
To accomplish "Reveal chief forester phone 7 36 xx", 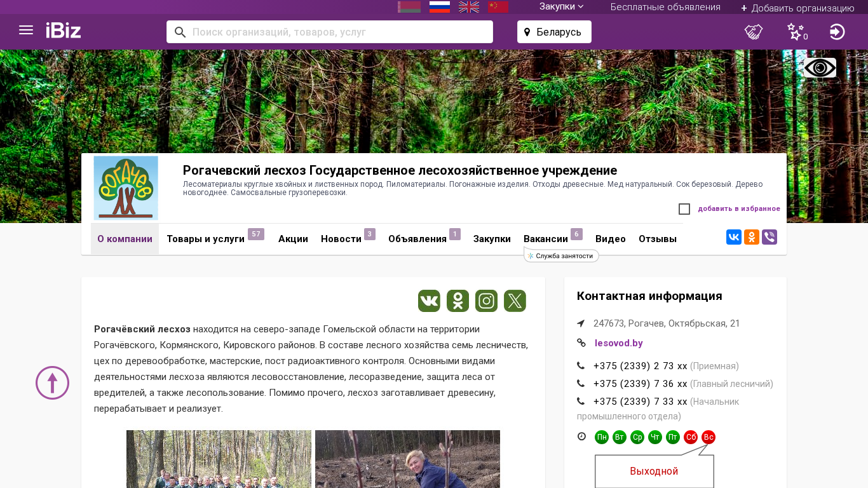I will click(x=641, y=384).
